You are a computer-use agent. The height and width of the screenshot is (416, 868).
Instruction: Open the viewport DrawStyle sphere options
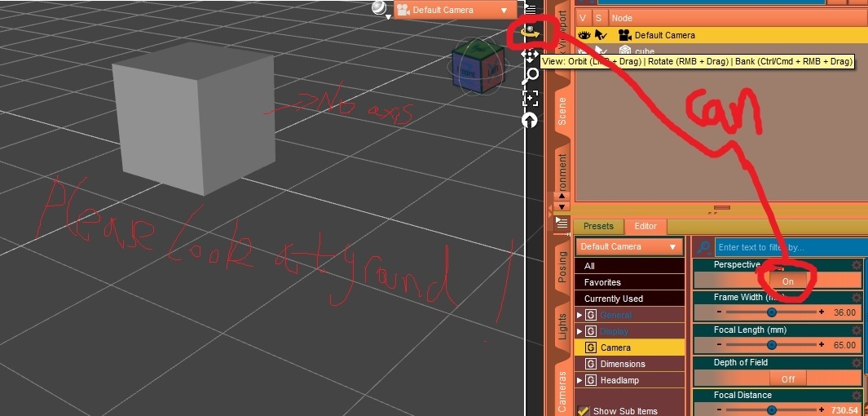[x=380, y=8]
